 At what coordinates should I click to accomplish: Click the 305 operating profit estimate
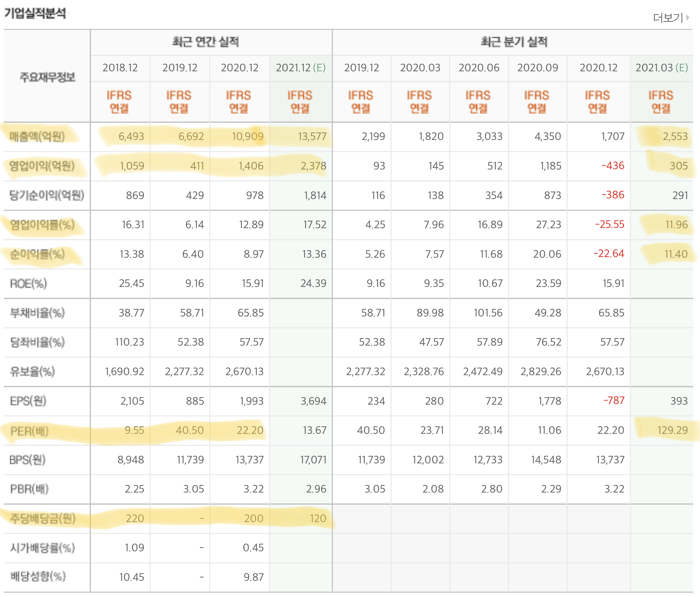click(x=679, y=166)
